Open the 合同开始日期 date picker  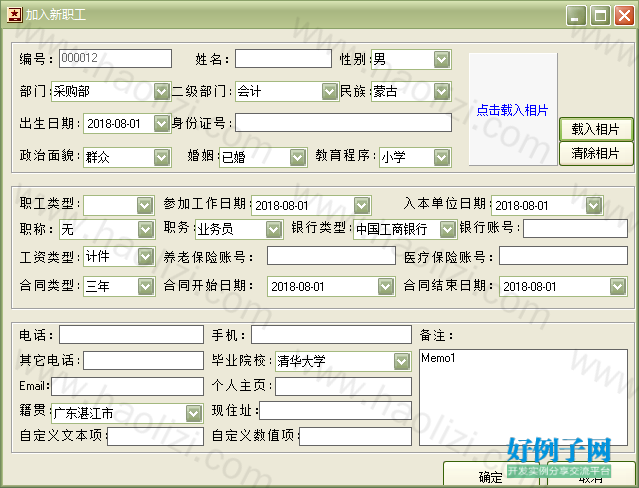386,286
